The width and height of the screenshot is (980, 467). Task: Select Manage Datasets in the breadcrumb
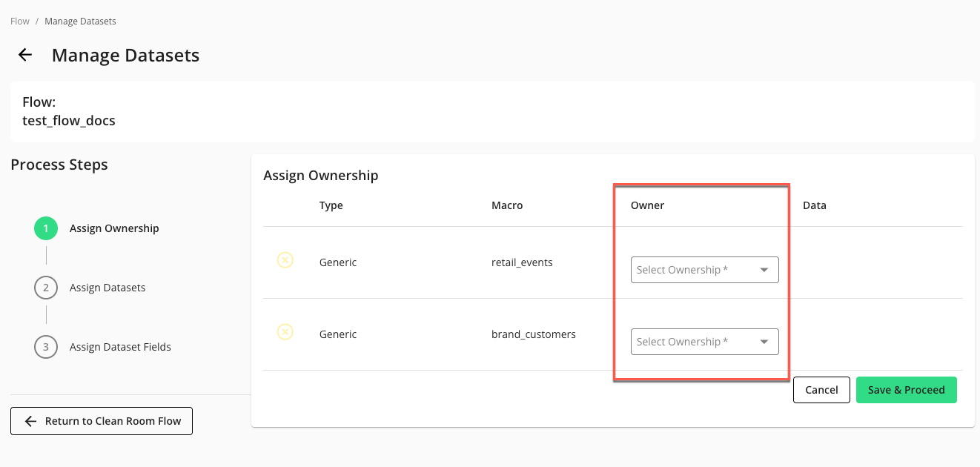[x=80, y=21]
